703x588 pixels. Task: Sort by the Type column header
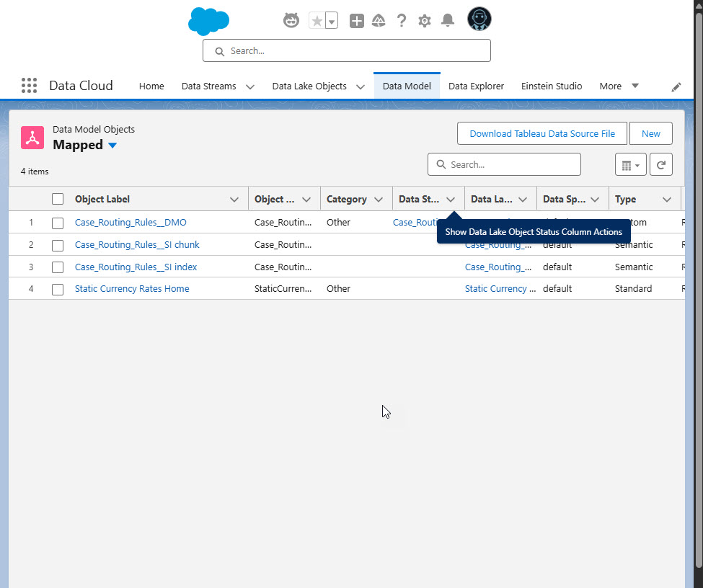(x=625, y=199)
